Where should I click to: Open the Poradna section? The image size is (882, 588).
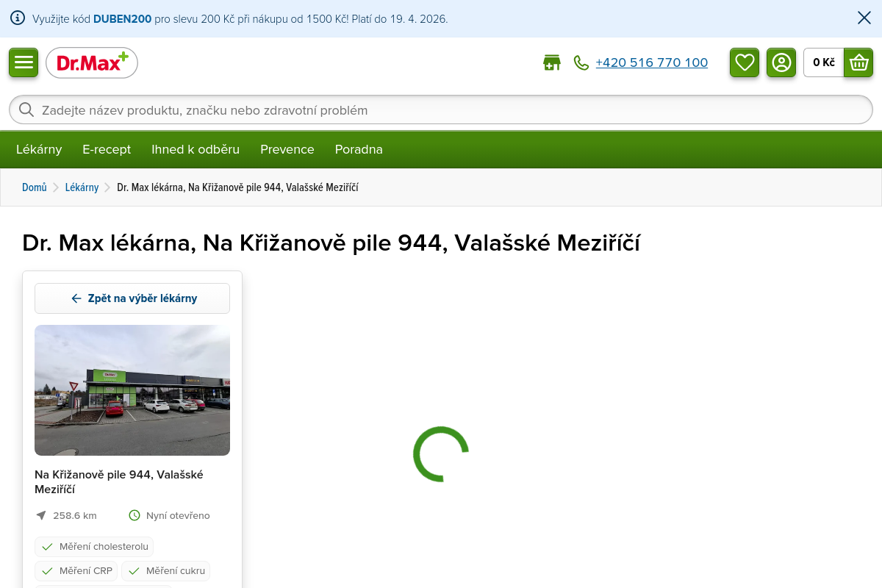click(x=359, y=150)
